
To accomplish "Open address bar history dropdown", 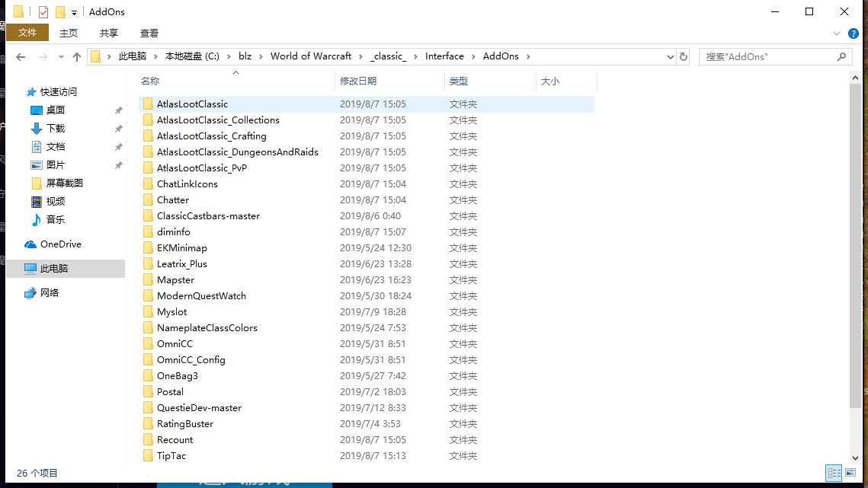I will (x=670, y=56).
